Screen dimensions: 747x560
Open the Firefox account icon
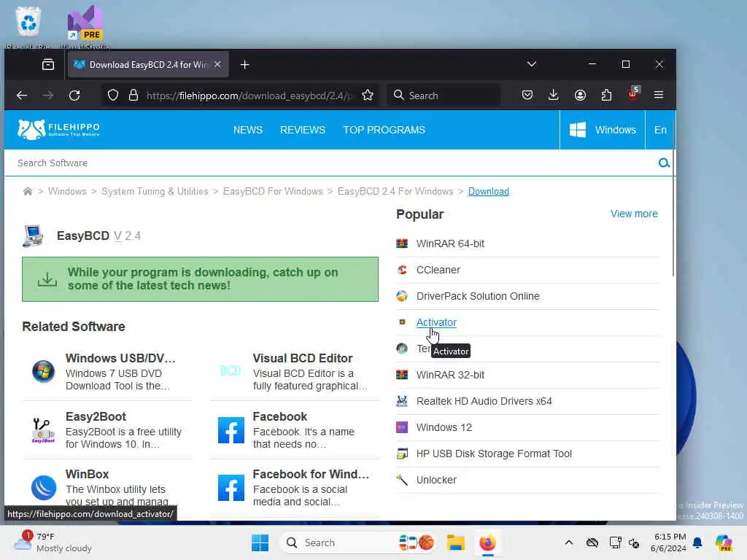(580, 96)
